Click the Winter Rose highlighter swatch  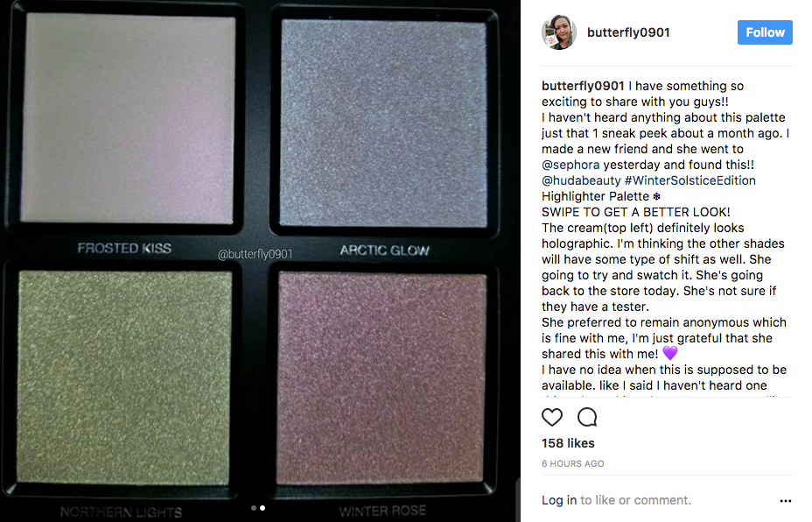[382, 377]
